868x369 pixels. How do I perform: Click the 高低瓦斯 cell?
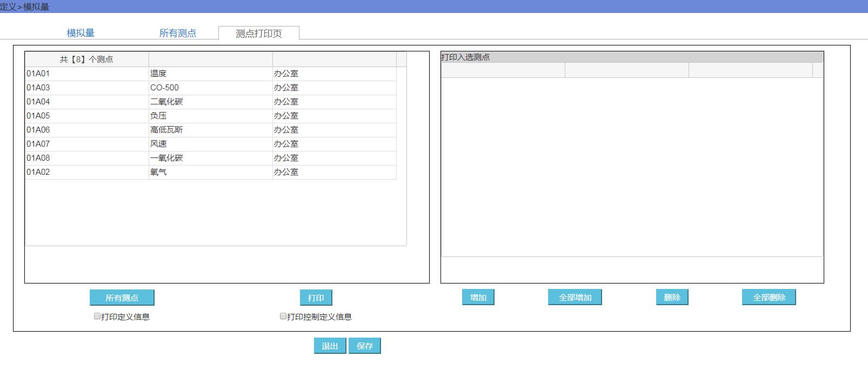pyautogui.click(x=211, y=130)
